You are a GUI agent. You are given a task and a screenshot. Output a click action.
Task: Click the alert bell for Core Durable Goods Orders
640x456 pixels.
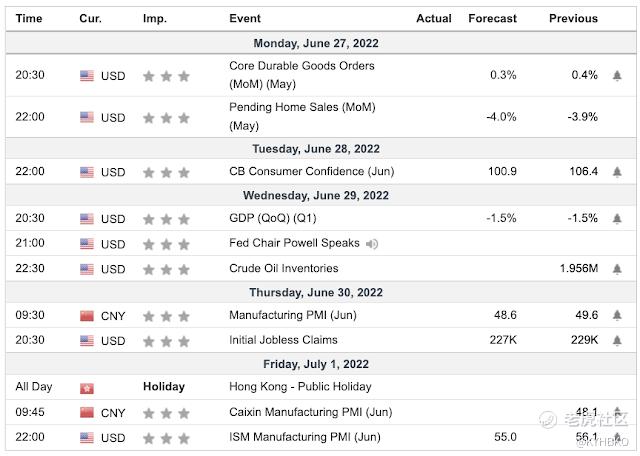tap(617, 75)
